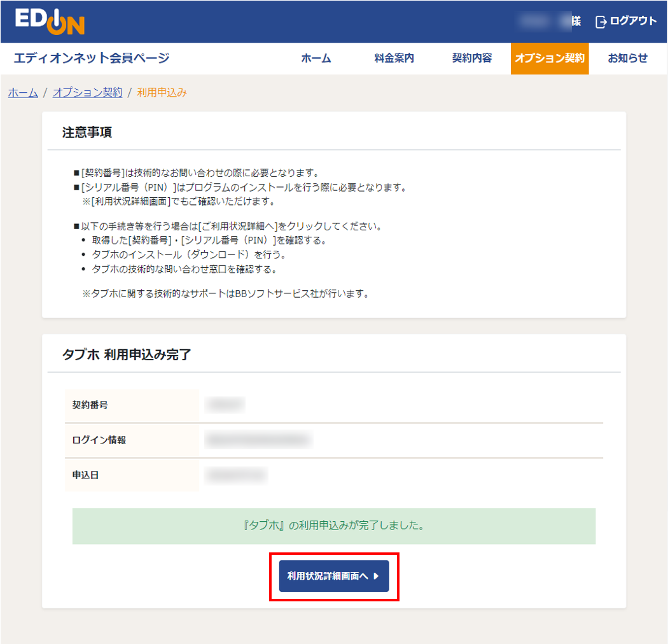This screenshot has width=668, height=644.
Task: Click the 利用状況詳細画面へ button
Action: coord(334,576)
